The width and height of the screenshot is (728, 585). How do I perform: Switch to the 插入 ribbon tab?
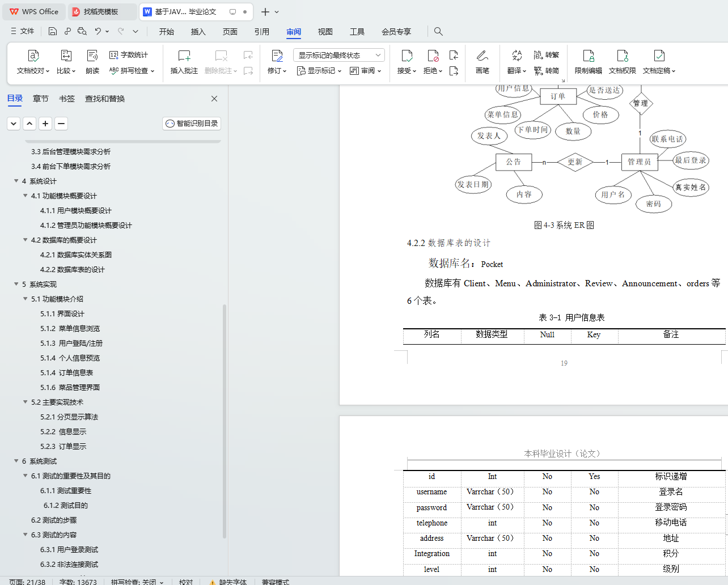198,32
